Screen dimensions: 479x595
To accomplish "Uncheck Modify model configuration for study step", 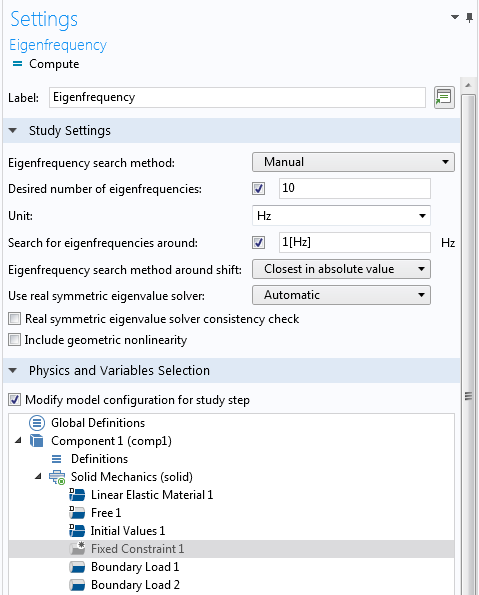I will [14, 400].
